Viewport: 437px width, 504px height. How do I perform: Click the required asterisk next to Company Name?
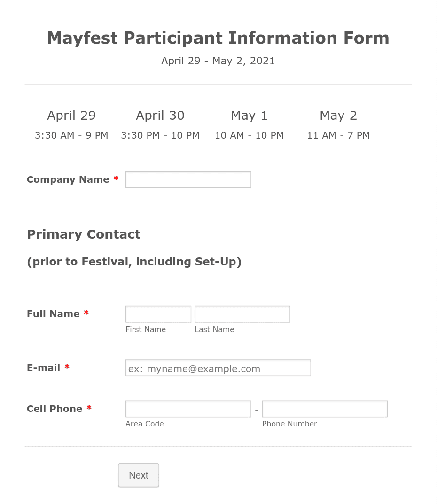[116, 179]
